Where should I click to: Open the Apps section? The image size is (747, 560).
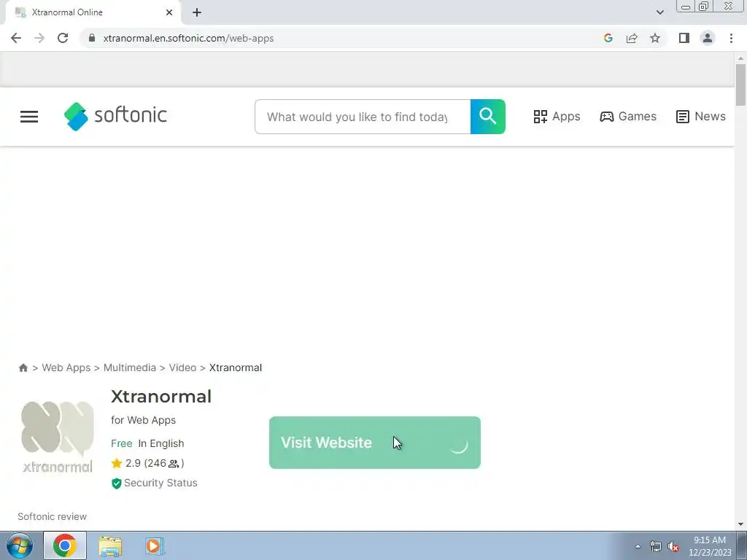pos(557,116)
